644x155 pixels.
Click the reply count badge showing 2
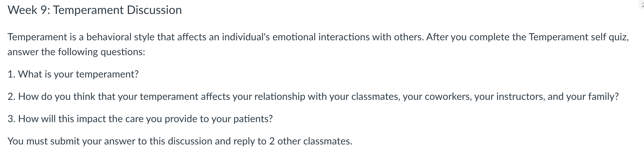click(642, 5)
